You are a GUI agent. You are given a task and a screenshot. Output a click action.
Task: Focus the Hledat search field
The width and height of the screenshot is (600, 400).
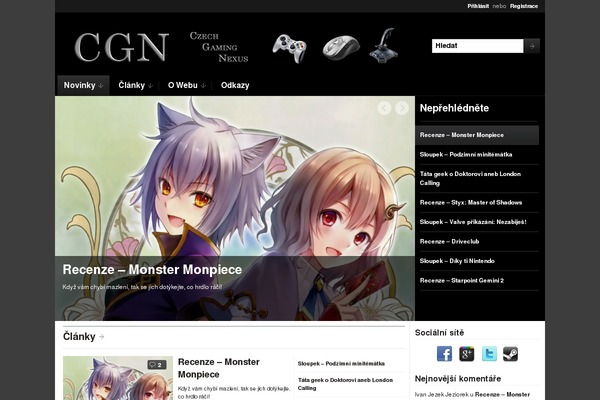tap(478, 46)
